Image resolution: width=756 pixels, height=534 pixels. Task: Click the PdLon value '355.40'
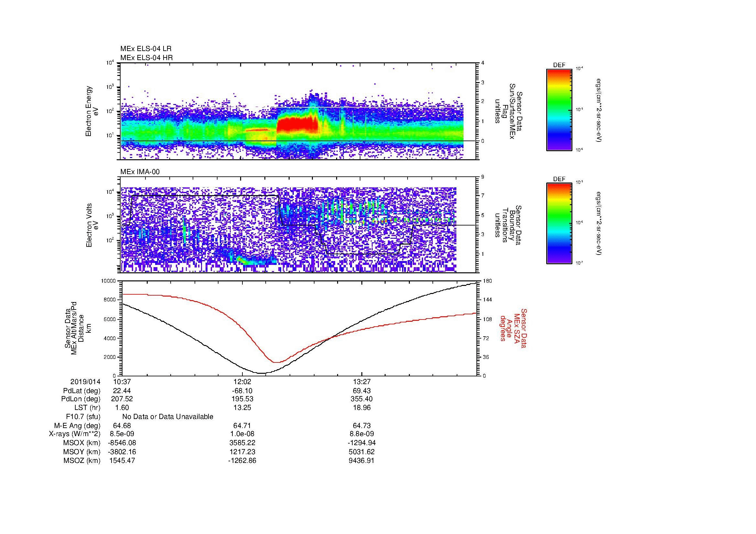click(x=362, y=399)
